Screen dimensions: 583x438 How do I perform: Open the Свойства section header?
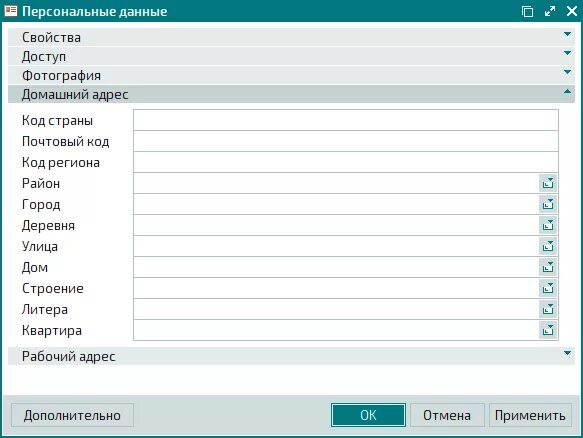pyautogui.click(x=292, y=37)
